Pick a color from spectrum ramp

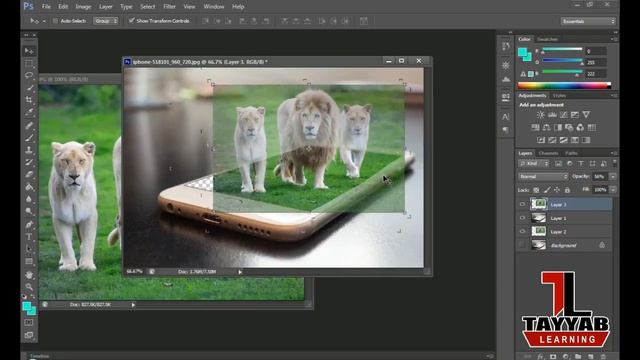point(564,85)
